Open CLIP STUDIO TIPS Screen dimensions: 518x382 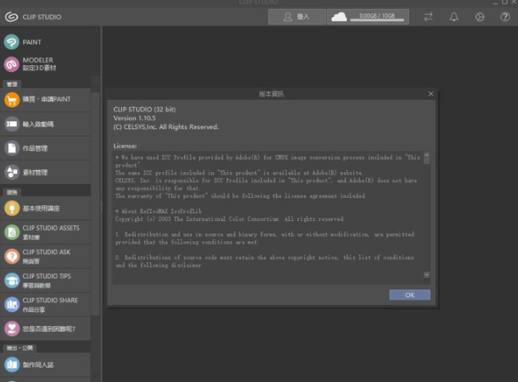click(x=45, y=280)
